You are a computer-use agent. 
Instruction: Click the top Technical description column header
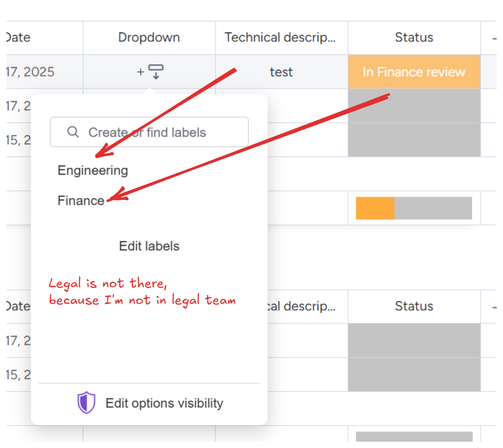click(x=280, y=38)
